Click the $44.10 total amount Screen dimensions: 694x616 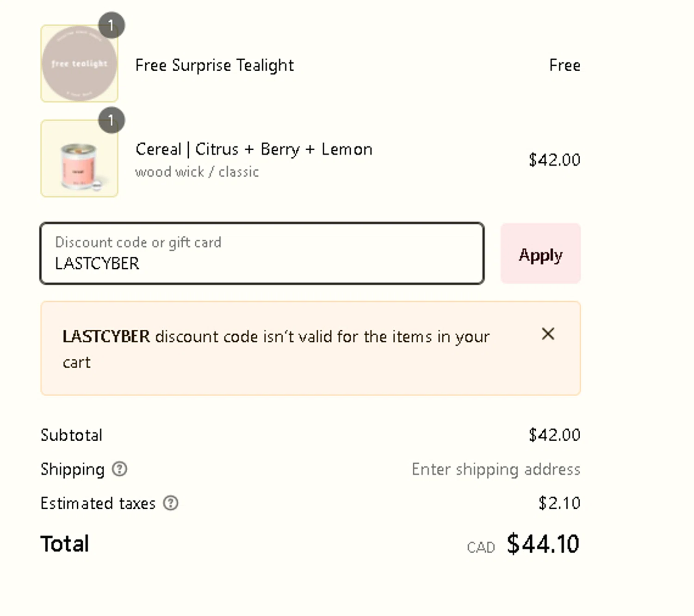543,543
